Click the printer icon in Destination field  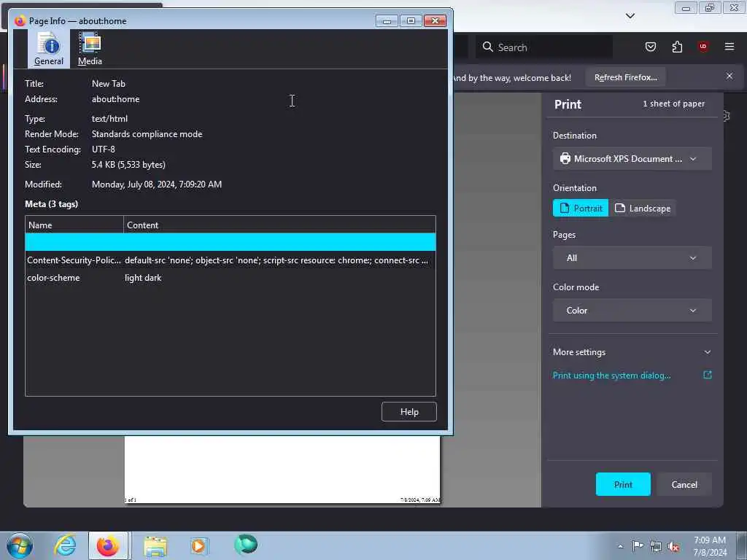565,158
